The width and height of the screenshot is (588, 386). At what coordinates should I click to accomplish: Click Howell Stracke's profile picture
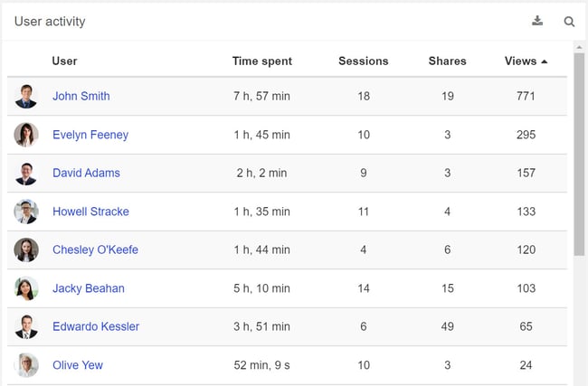26,212
